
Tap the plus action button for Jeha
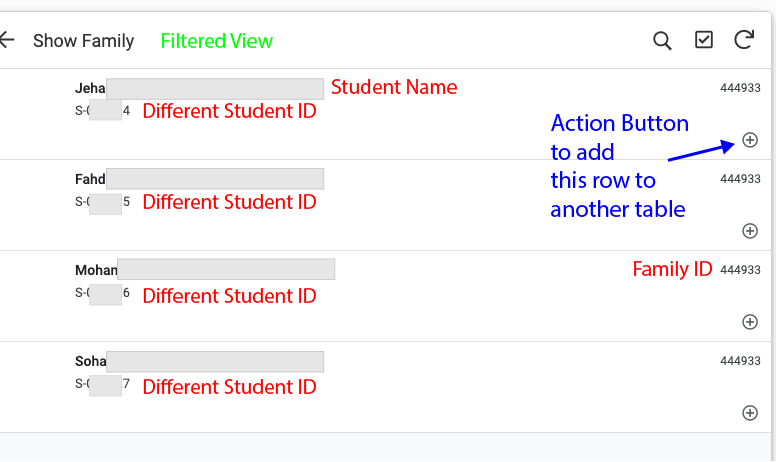tap(750, 140)
